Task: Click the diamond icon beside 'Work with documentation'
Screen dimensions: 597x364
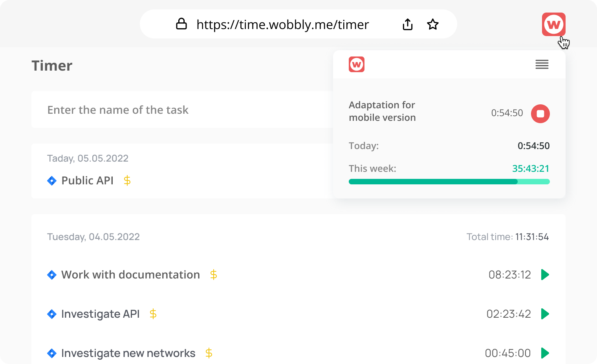Action: pos(52,275)
